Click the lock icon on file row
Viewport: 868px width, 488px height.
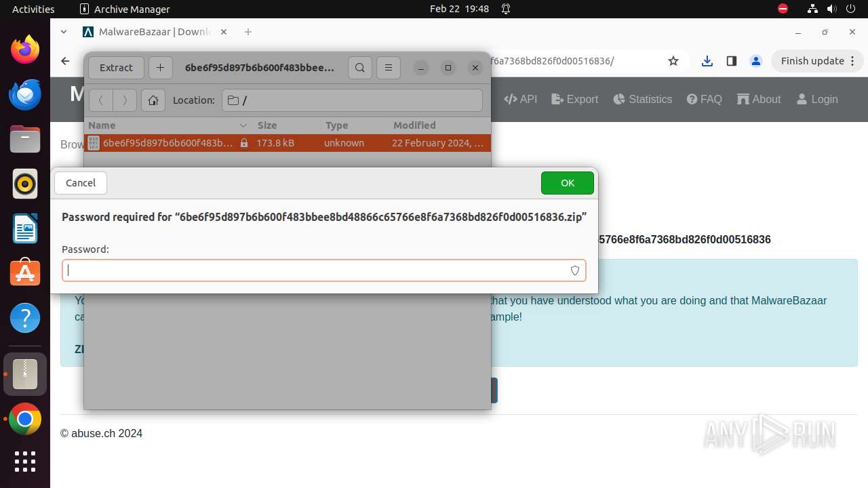click(x=243, y=143)
